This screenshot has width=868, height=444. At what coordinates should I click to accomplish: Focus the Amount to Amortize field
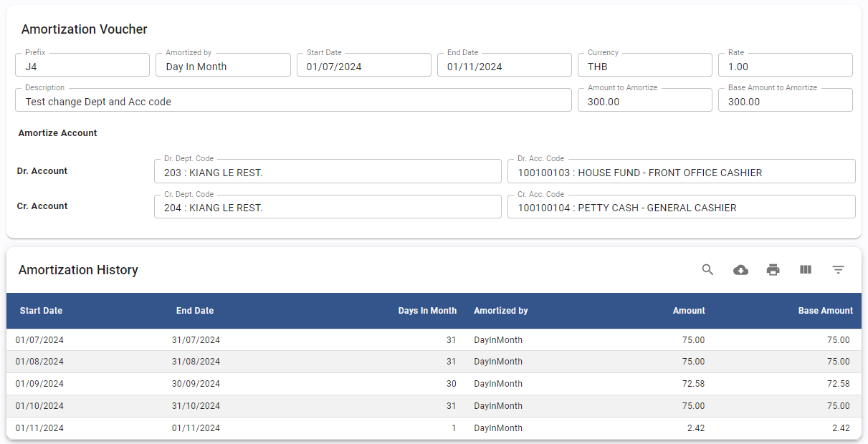[644, 102]
